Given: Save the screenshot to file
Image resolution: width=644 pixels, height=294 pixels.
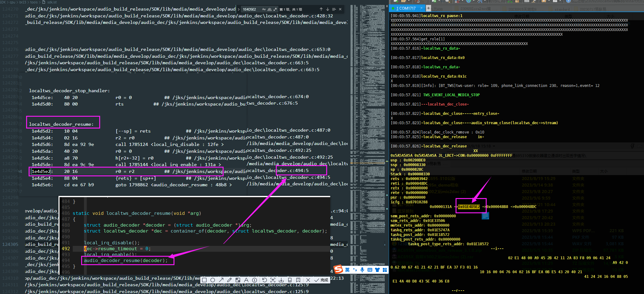Looking at the screenshot, I should click(281, 280).
